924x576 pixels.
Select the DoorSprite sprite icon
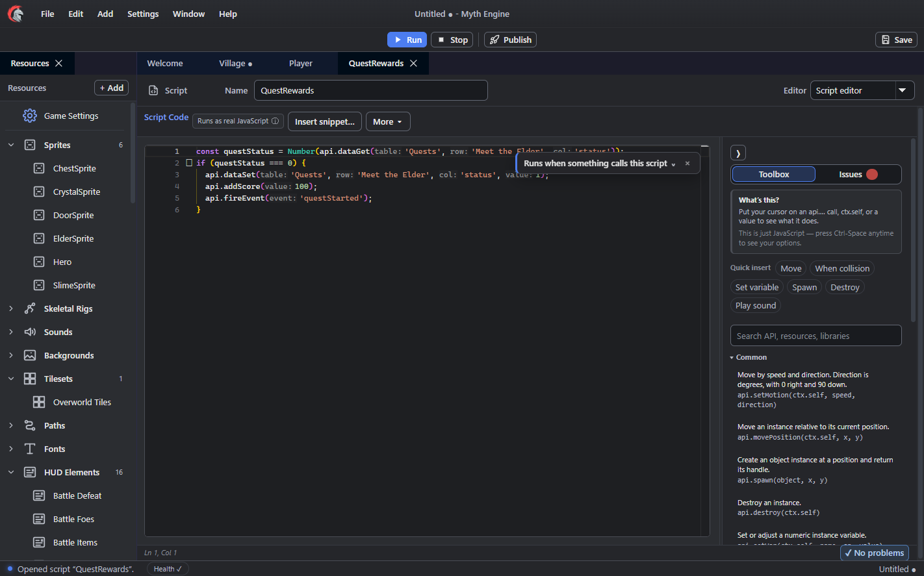tap(39, 215)
